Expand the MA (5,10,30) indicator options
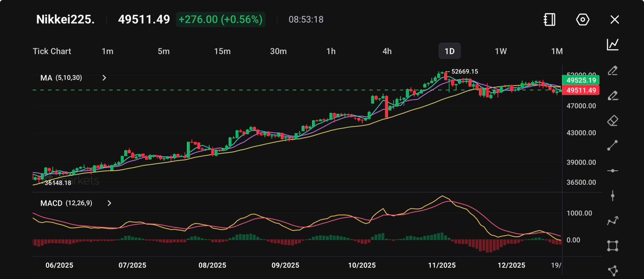 pyautogui.click(x=104, y=78)
